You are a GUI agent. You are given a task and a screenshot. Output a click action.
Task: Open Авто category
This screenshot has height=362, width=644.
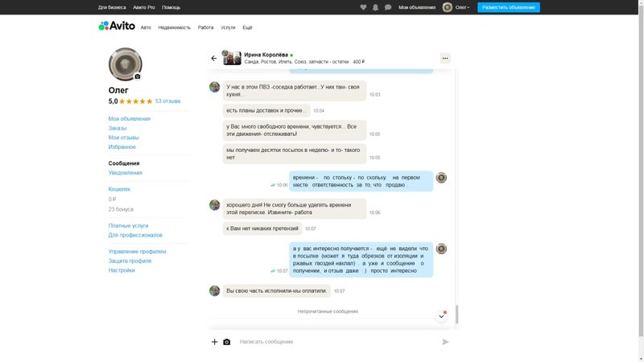pos(146,27)
